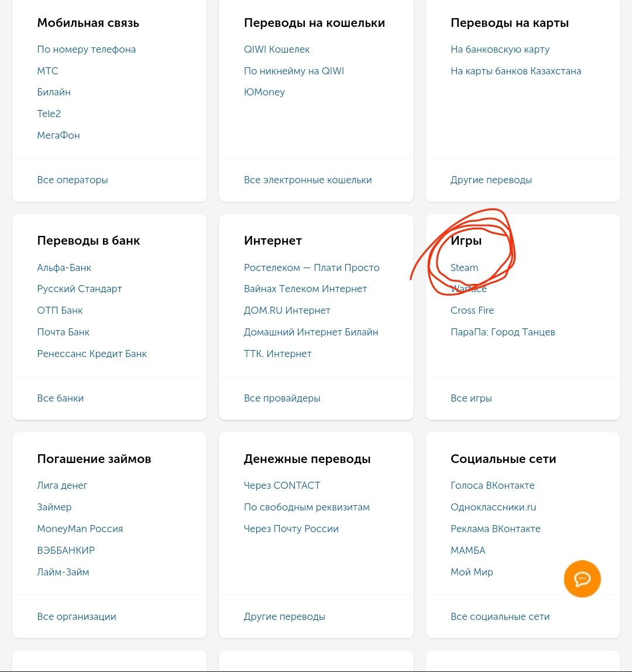
Task: Open the orange chat support bubble
Action: 582,578
